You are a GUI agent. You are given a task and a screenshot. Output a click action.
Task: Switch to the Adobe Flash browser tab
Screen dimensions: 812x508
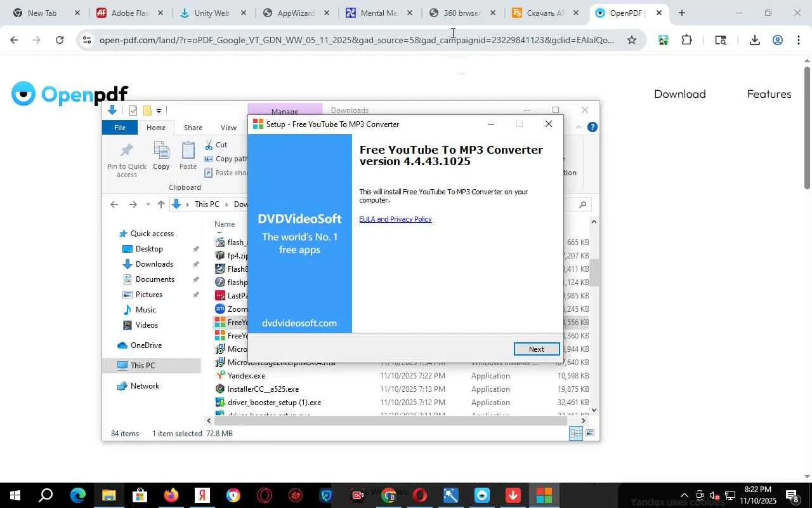pyautogui.click(x=129, y=13)
